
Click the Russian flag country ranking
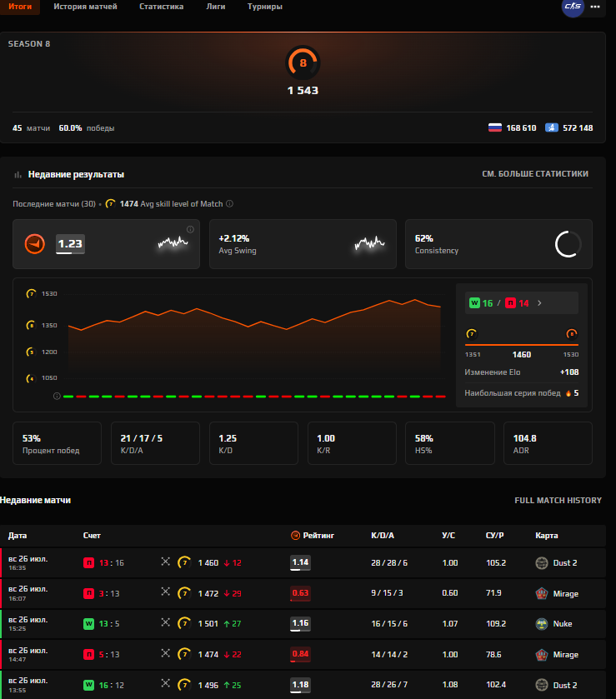click(513, 128)
